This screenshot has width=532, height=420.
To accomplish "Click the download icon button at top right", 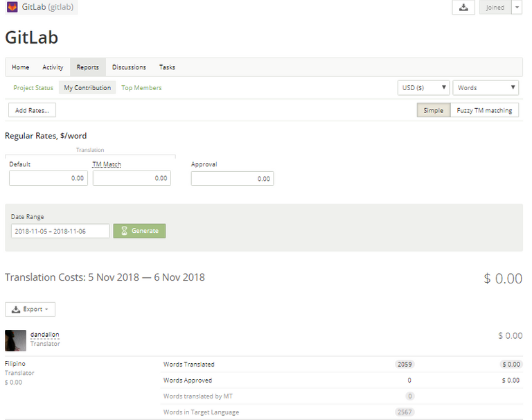I will pos(463,8).
